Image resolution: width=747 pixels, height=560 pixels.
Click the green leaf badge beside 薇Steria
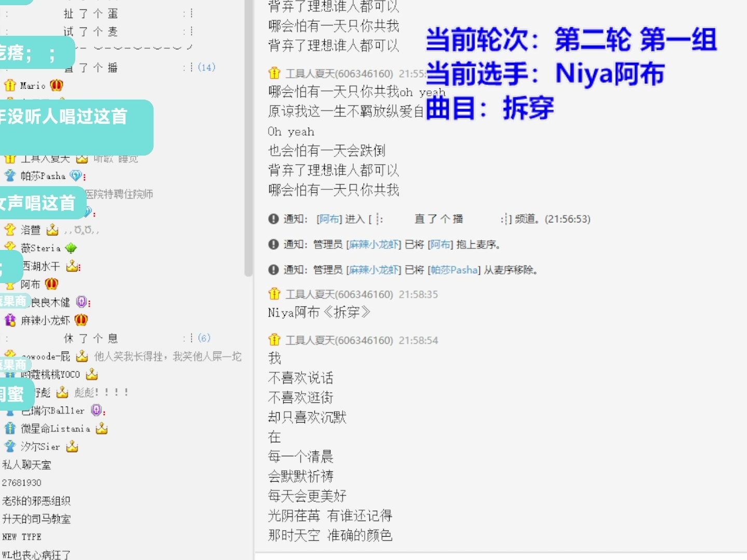71,248
